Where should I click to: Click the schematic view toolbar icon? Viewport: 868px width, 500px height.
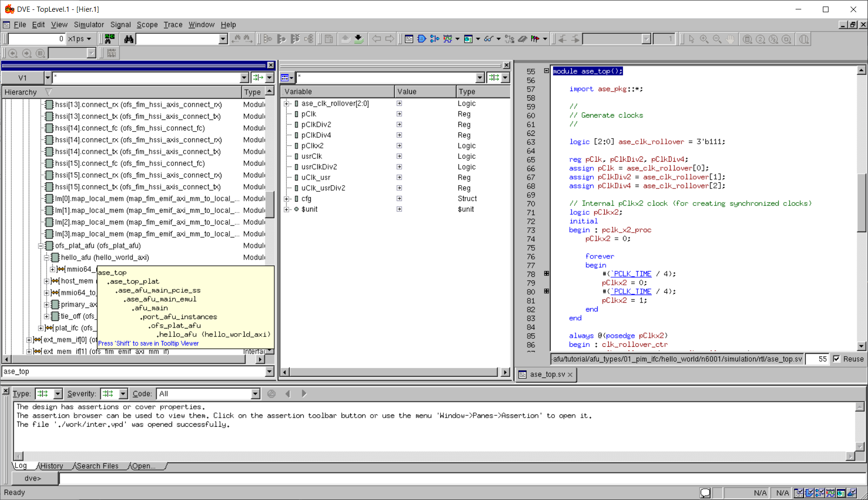point(422,39)
